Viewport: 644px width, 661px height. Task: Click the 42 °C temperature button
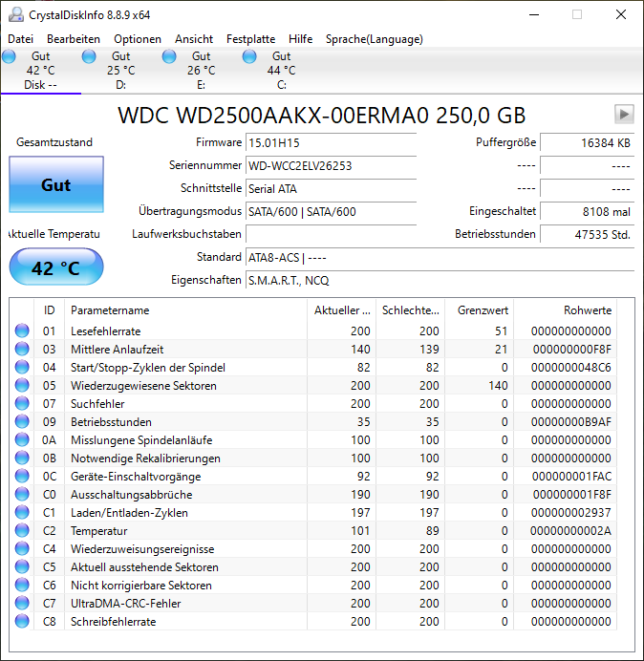tap(56, 267)
